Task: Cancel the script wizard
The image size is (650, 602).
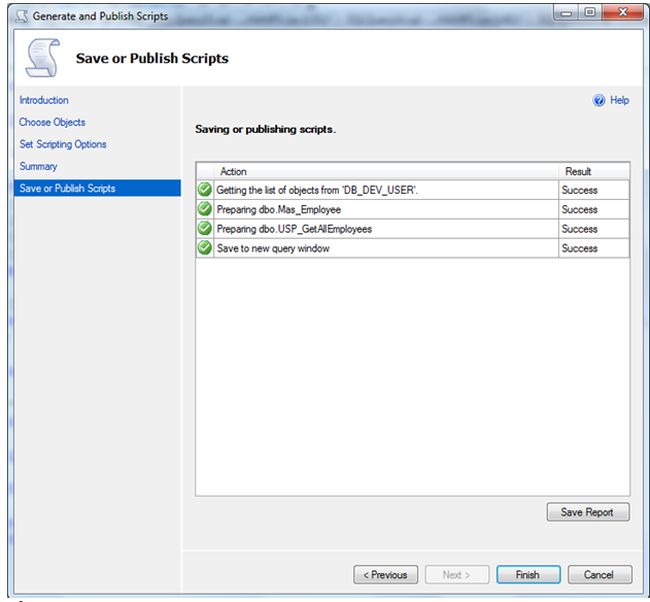Action: click(599, 575)
